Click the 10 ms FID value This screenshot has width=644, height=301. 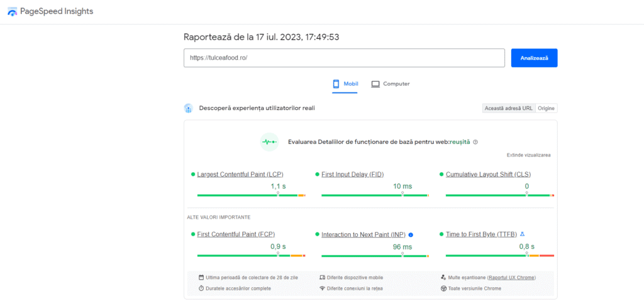click(x=402, y=187)
